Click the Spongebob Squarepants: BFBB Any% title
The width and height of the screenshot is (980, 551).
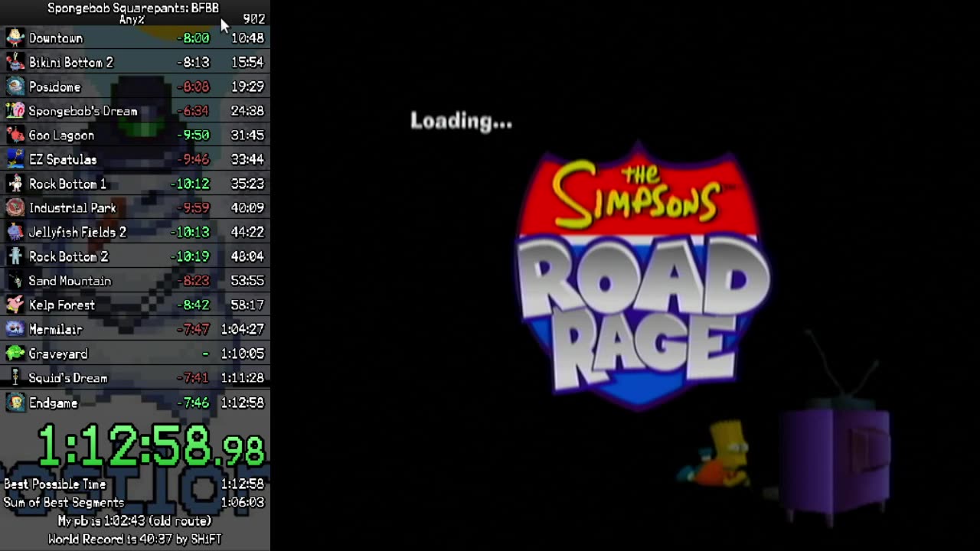click(133, 13)
